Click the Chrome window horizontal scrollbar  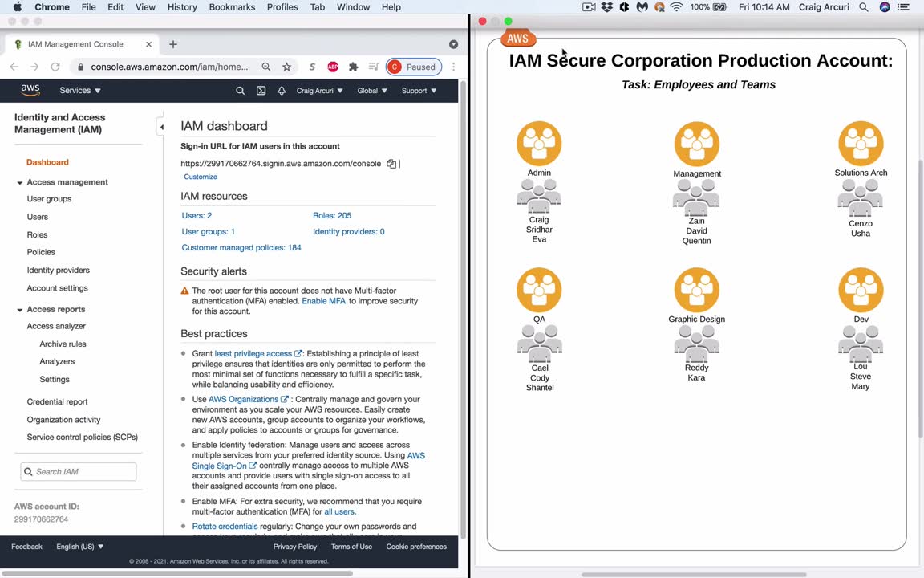click(x=176, y=573)
